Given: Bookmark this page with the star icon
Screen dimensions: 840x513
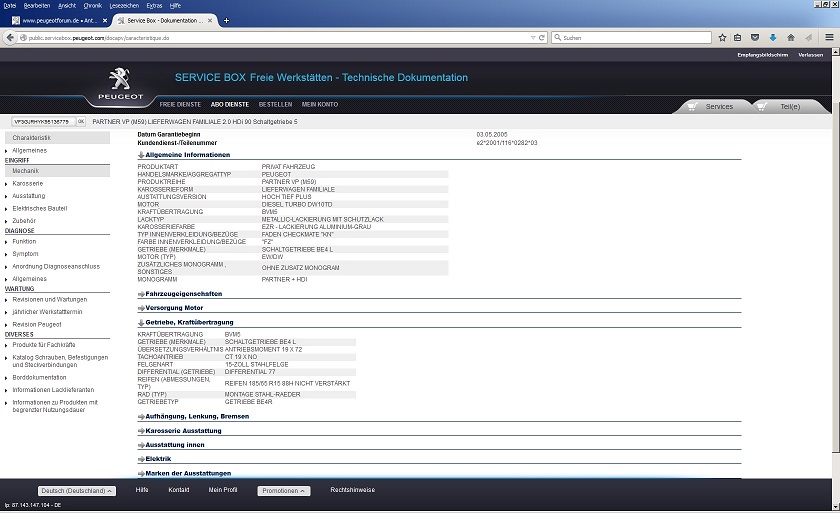Looking at the screenshot, I should [x=722, y=38].
